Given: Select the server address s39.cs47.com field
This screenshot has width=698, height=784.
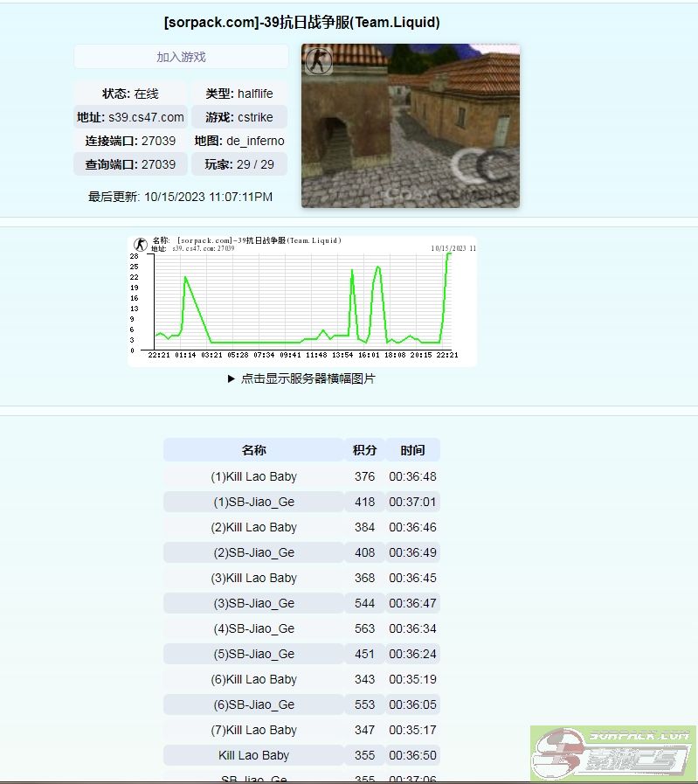Looking at the screenshot, I should pos(130,117).
